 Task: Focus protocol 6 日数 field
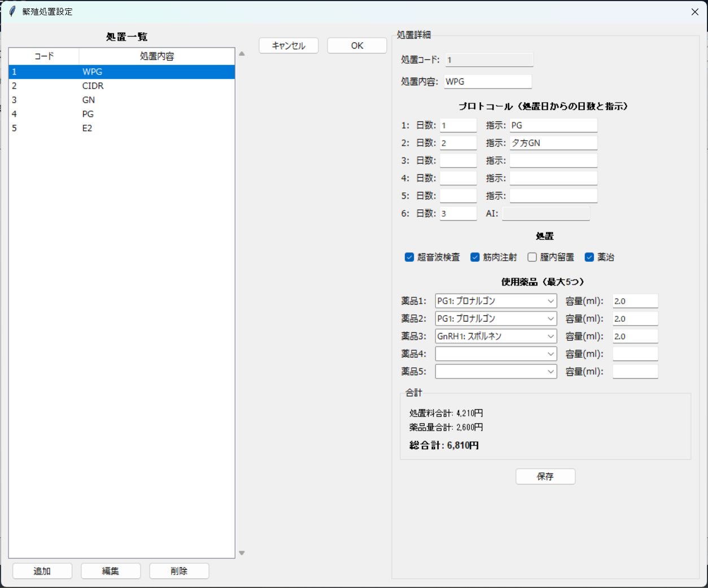click(458, 213)
